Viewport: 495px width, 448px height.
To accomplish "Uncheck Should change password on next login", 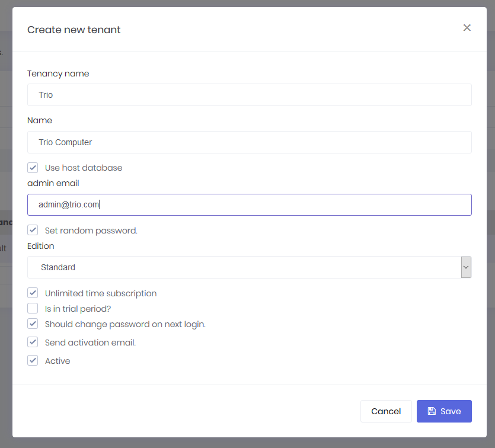I will (33, 324).
